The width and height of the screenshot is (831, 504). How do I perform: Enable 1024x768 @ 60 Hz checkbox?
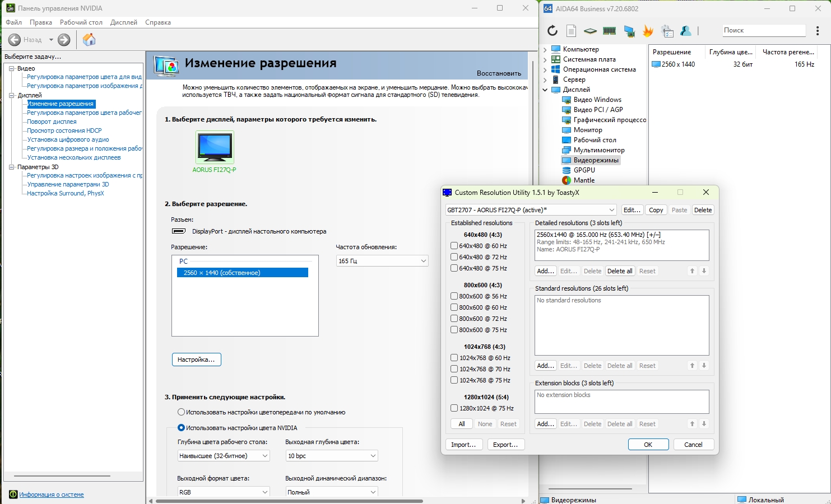point(454,358)
